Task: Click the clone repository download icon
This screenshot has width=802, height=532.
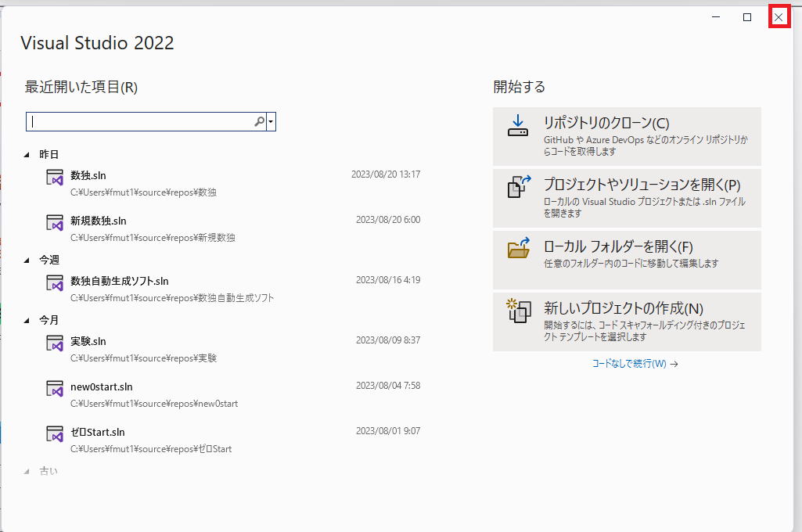Action: coord(518,126)
